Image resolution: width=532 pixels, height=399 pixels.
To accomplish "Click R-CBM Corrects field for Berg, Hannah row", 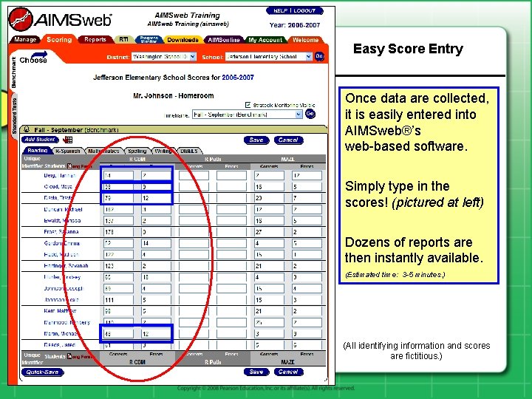I will [118, 175].
